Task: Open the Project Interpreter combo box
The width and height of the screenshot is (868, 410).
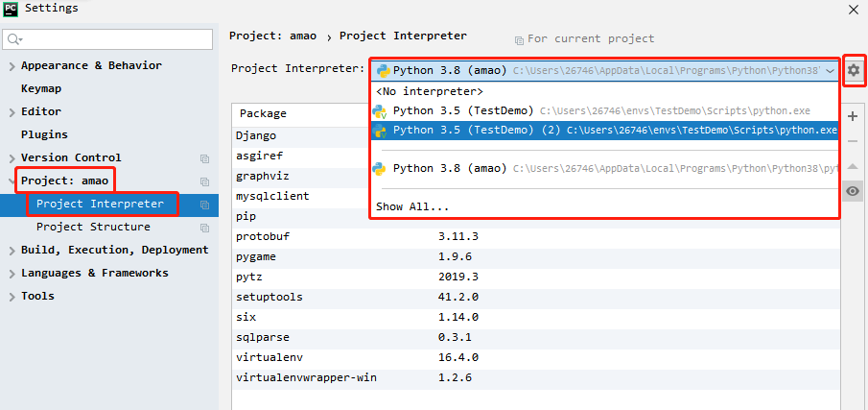Action: [604, 70]
